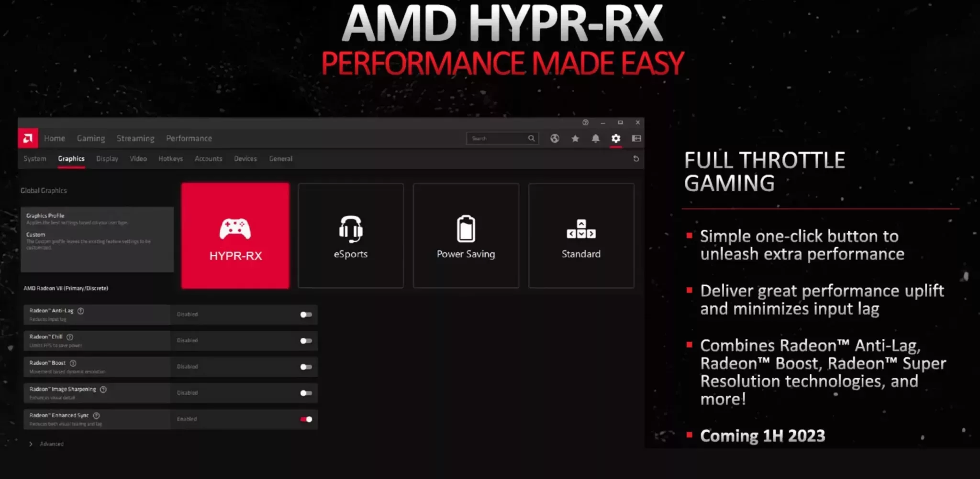980x479 pixels.
Task: Expand the Advanced section
Action: pos(47,444)
